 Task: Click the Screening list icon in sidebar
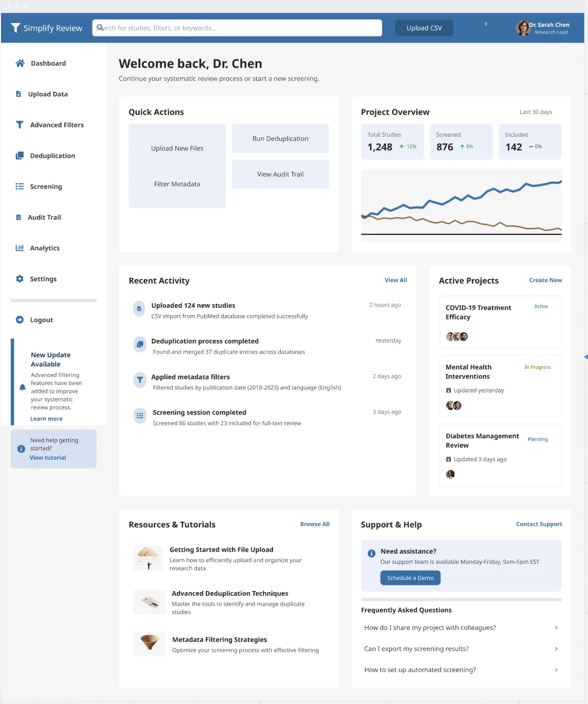click(19, 187)
